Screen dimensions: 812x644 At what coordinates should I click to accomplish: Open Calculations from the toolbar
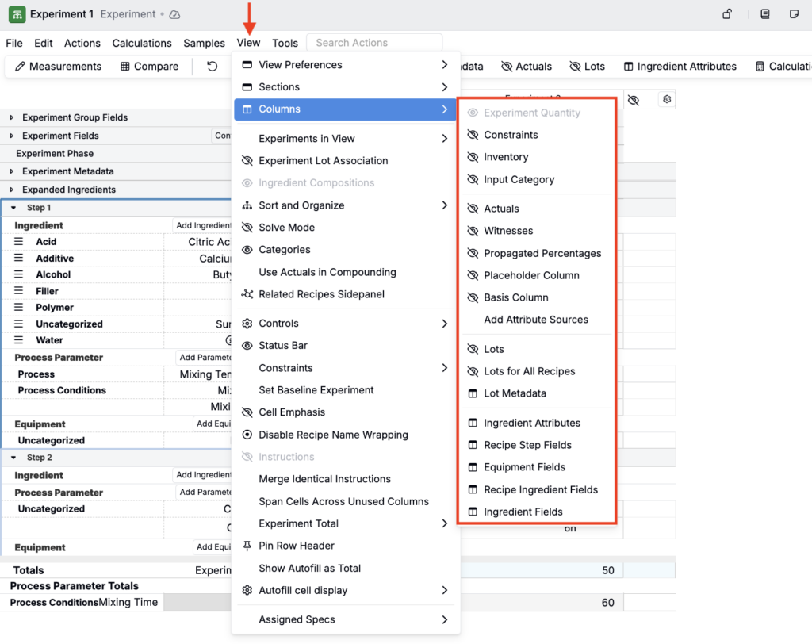[x=782, y=67]
